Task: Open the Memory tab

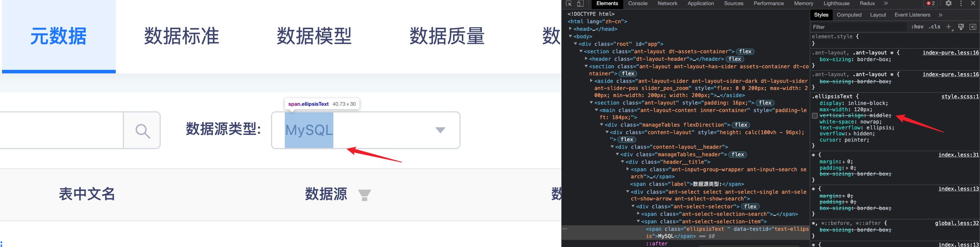Action: [x=803, y=4]
